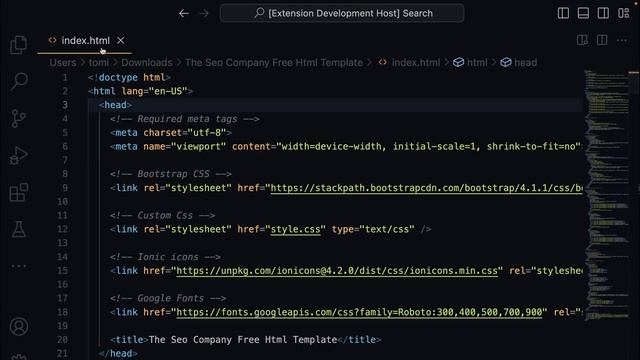Screen dimensions: 640x360
Task: Click the Custom Css comment
Action: click(162, 216)
